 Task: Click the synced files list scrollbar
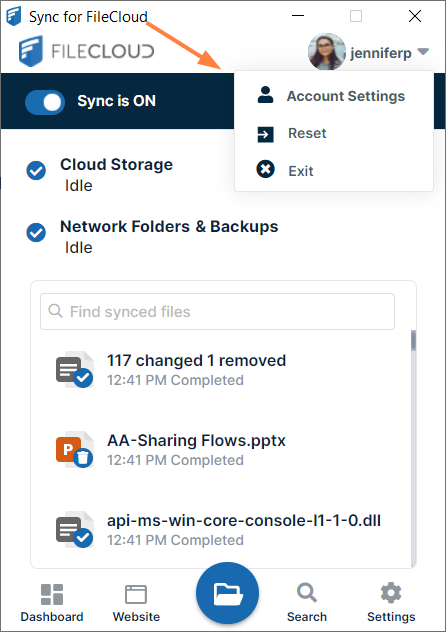(413, 448)
